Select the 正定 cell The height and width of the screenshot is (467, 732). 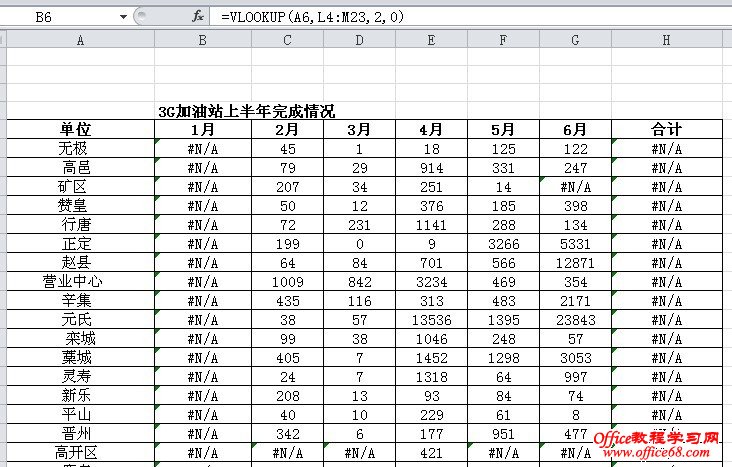point(80,244)
